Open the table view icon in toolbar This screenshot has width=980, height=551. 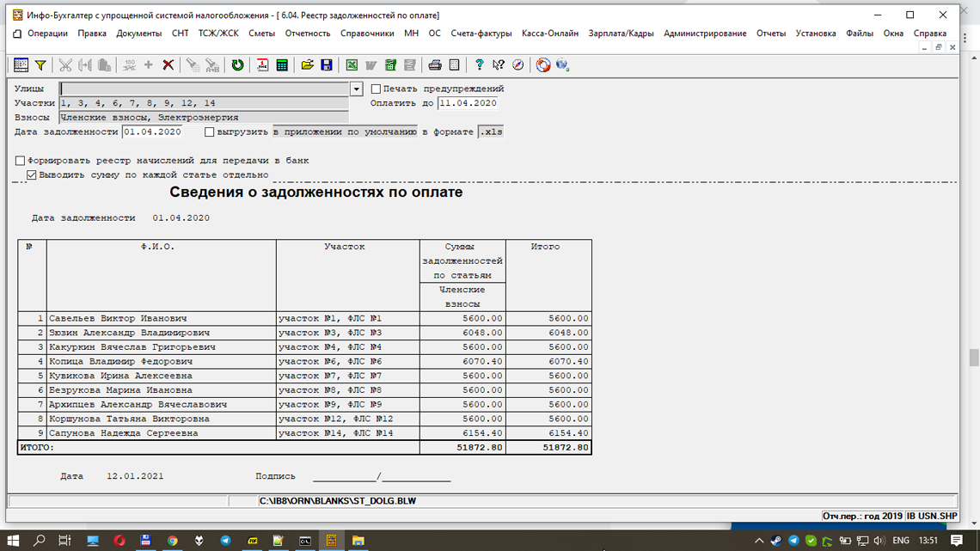coord(21,65)
